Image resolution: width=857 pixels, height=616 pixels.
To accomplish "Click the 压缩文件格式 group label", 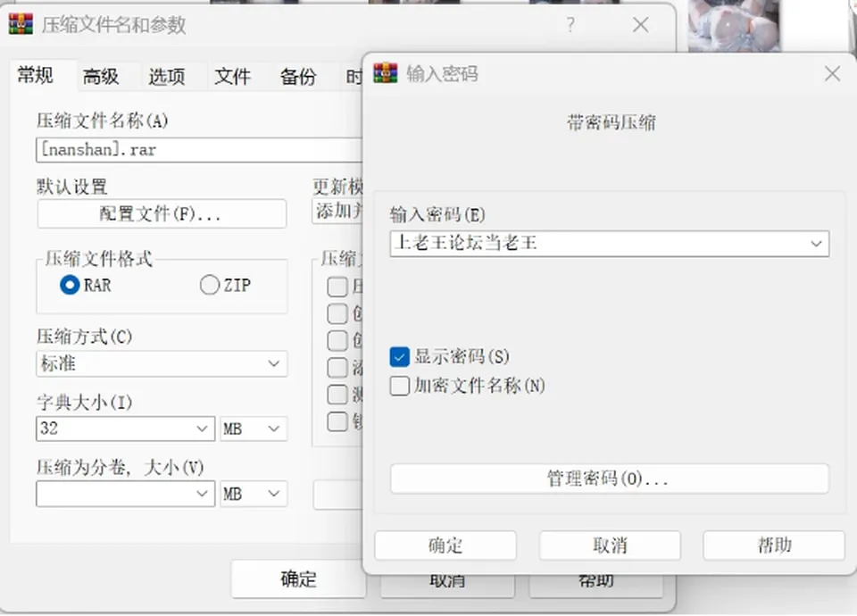I will click(98, 258).
